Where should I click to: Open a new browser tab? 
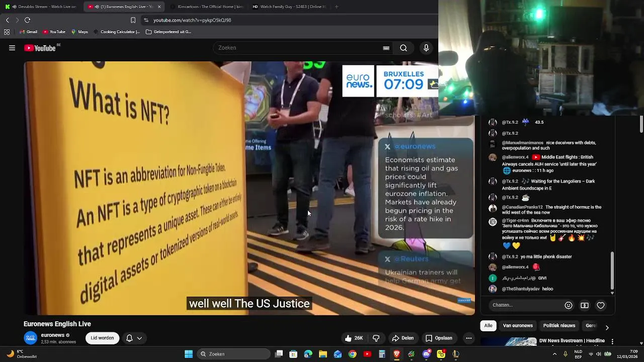pos(336,7)
